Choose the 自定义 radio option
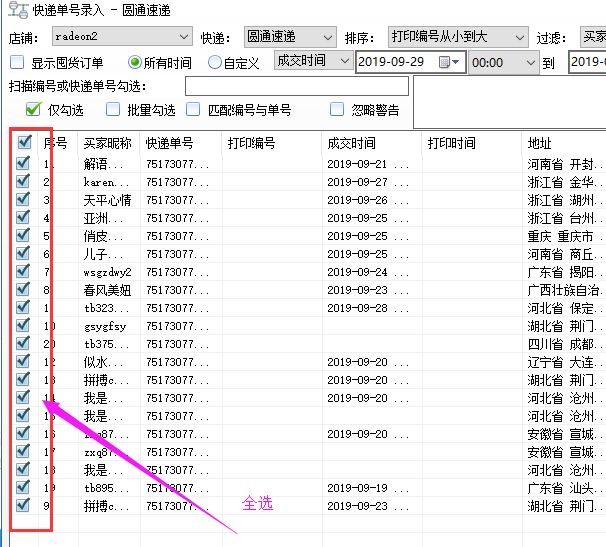Screen dimensions: 606x547 215,62
